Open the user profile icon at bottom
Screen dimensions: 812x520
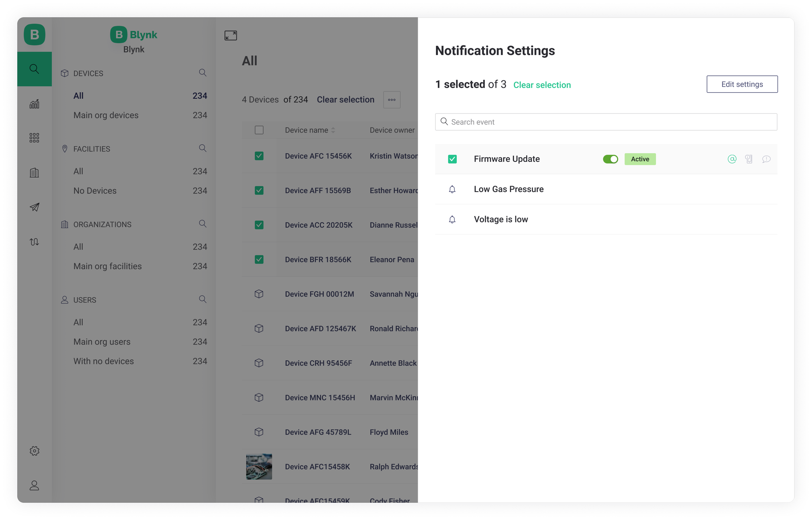34,485
